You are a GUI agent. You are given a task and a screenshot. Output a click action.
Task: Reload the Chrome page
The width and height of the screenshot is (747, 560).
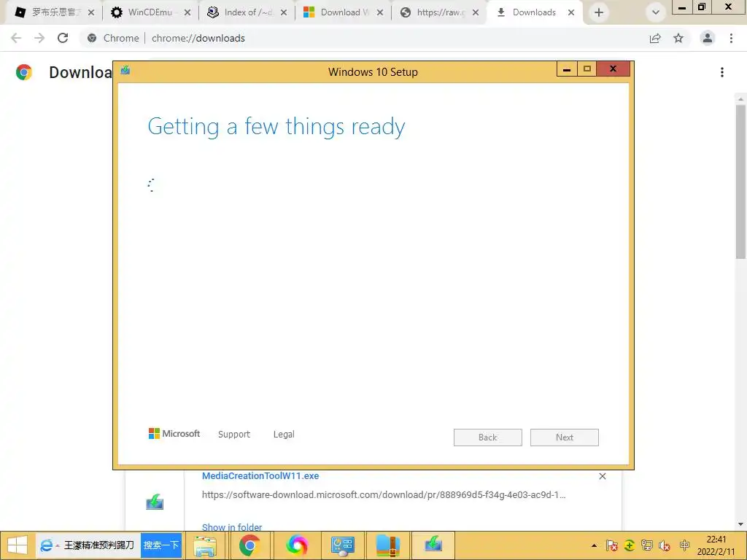click(x=63, y=38)
